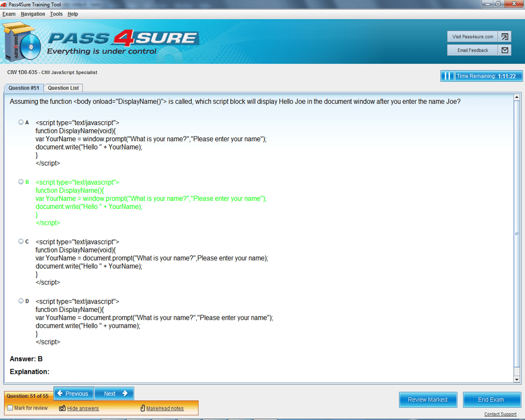
Task: Open the Navigation menu
Action: coord(33,14)
